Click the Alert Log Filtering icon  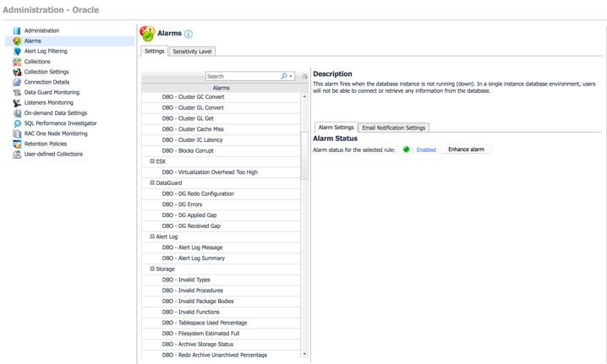pos(17,51)
